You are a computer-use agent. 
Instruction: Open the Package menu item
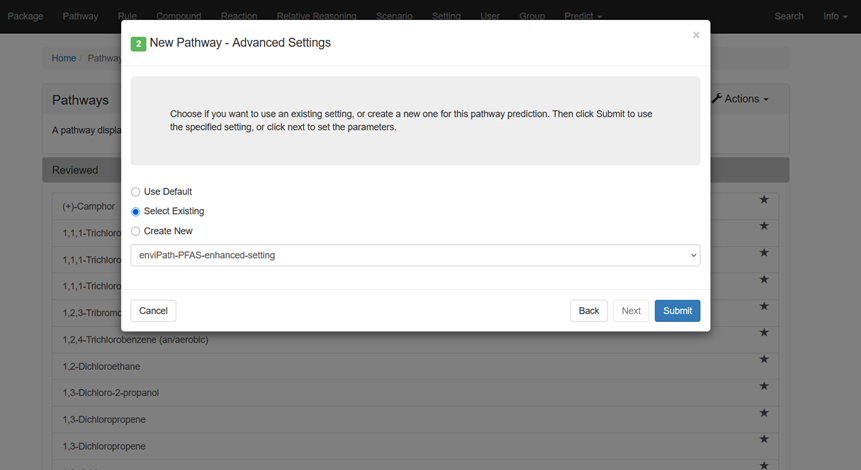(25, 16)
